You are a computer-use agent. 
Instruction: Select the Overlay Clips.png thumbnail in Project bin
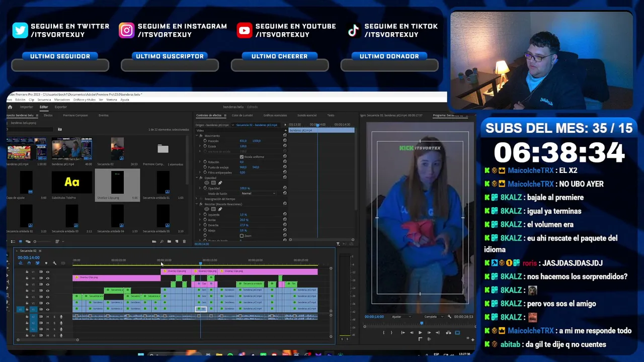click(117, 183)
